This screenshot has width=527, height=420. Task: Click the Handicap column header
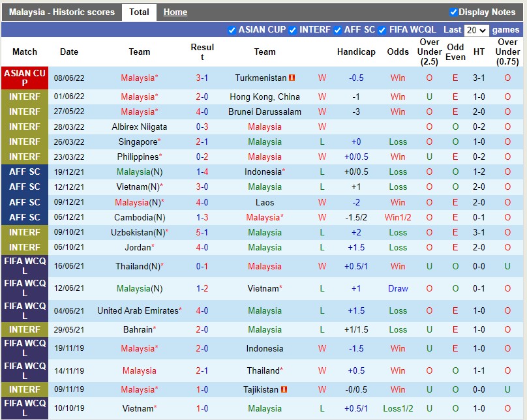356,52
